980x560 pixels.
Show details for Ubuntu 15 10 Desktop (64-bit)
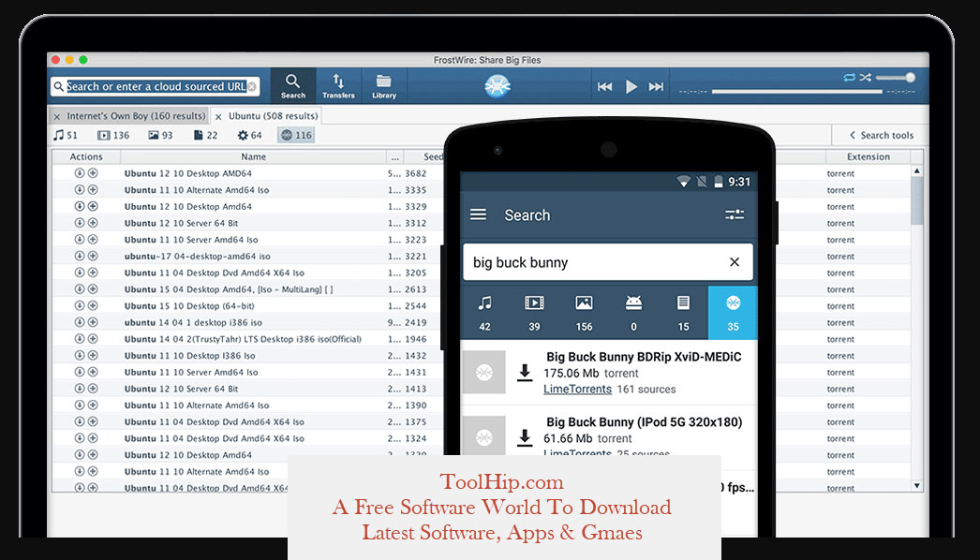(93, 305)
